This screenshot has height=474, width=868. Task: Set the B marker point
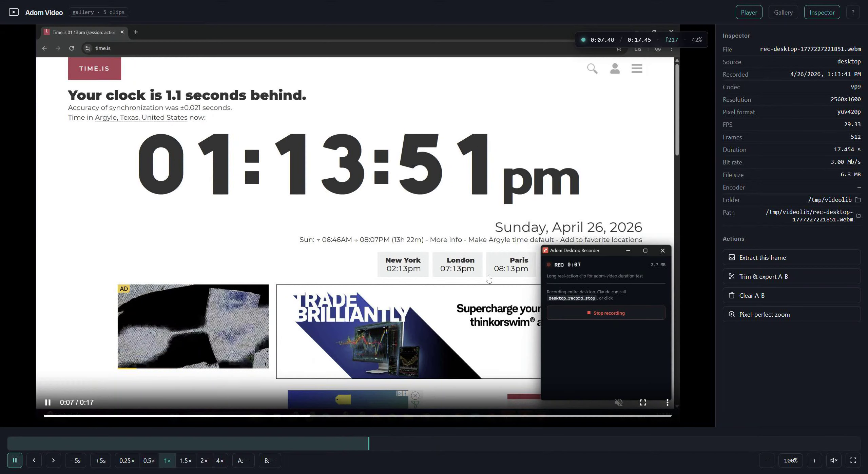(270, 461)
